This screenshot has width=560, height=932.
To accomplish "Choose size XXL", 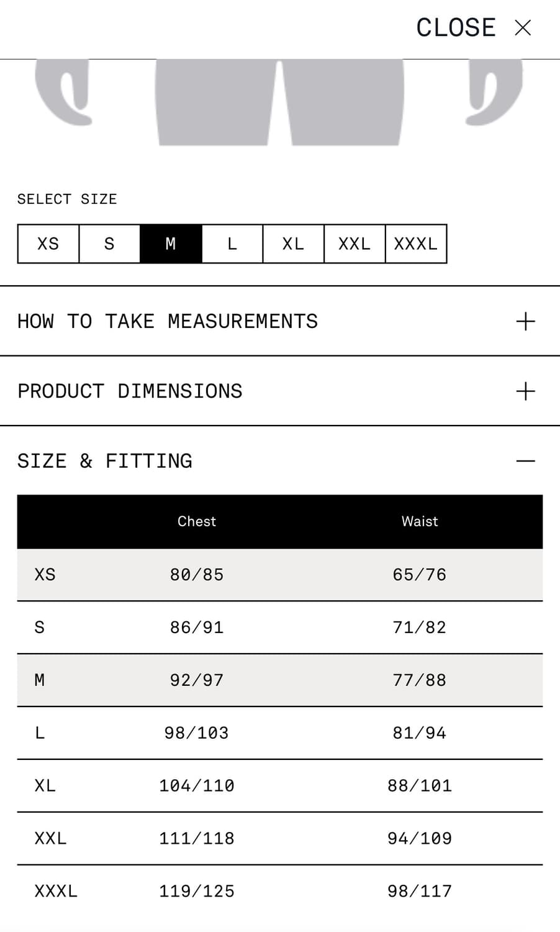I will click(355, 244).
